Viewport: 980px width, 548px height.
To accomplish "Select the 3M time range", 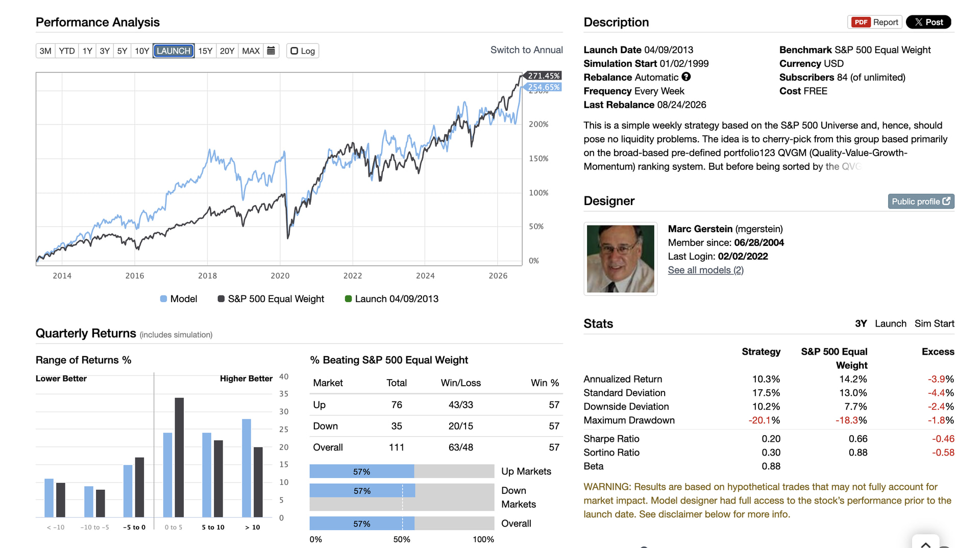I will coord(45,51).
